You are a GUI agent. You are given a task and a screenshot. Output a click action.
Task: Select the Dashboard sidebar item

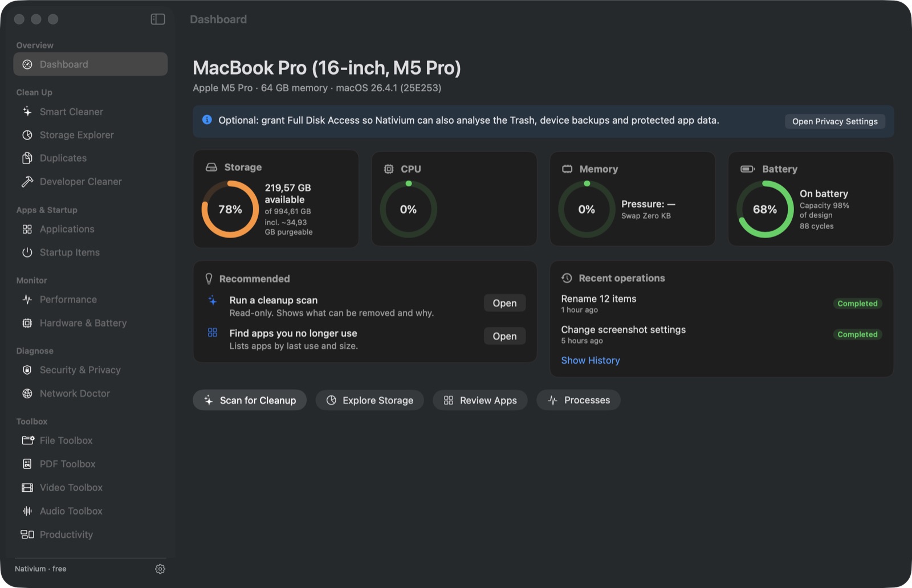pos(90,64)
